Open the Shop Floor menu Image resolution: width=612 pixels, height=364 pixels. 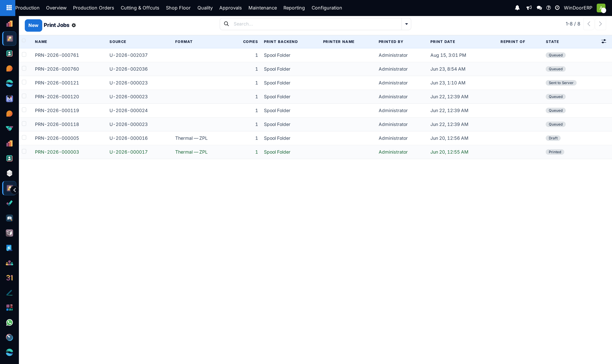click(x=178, y=8)
